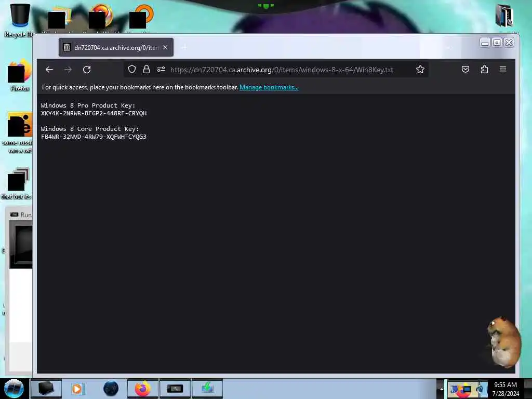Switch to Firefox in the taskbar
The image size is (532, 399).
143,389
